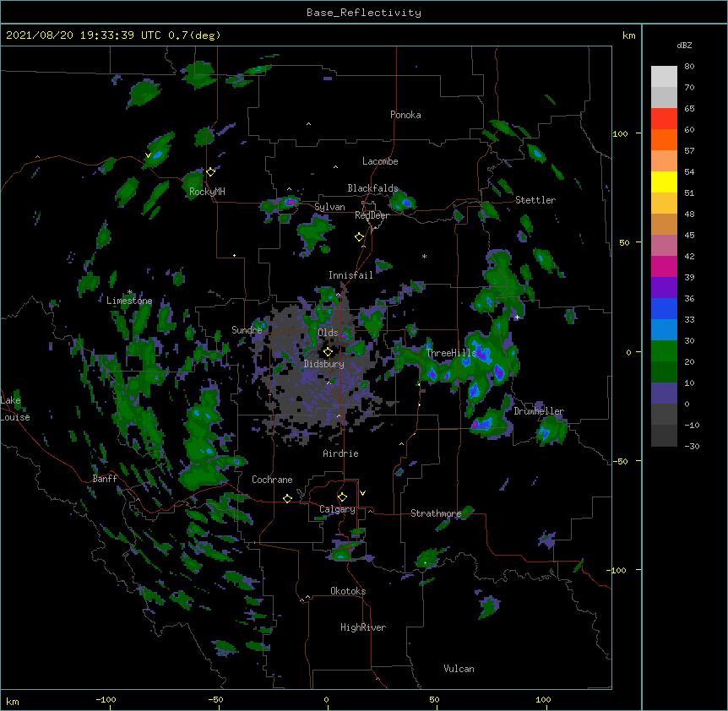The image size is (728, 711).
Task: Select the tan 45-48 dBZ legend swatch
Action: click(x=664, y=225)
